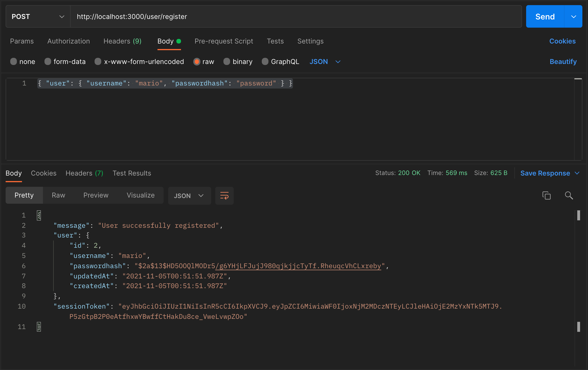Image resolution: width=588 pixels, height=370 pixels.
Task: Switch to the Raw response view
Action: [x=58, y=195]
